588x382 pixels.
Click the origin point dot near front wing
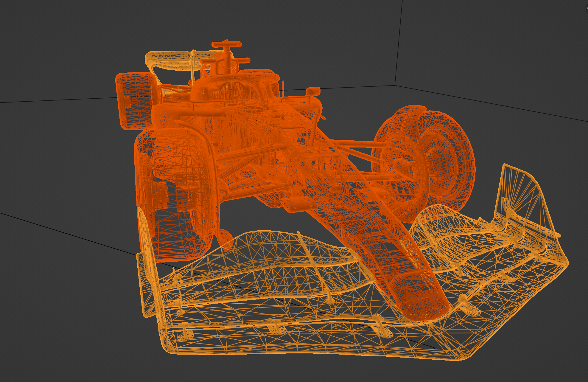pyautogui.click(x=434, y=347)
